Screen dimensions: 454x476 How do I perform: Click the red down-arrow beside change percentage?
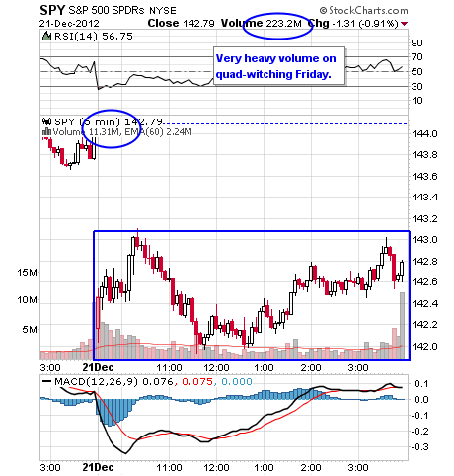coord(405,24)
